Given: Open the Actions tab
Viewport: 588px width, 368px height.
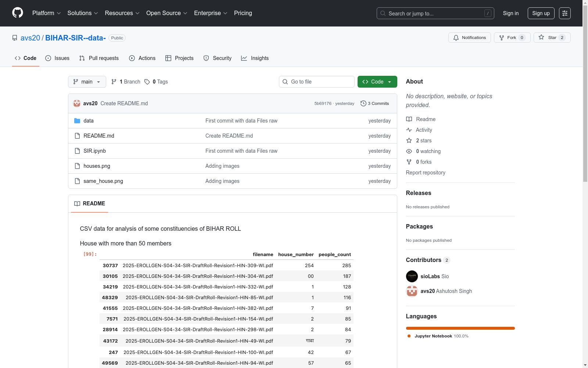Looking at the screenshot, I should 142,58.
